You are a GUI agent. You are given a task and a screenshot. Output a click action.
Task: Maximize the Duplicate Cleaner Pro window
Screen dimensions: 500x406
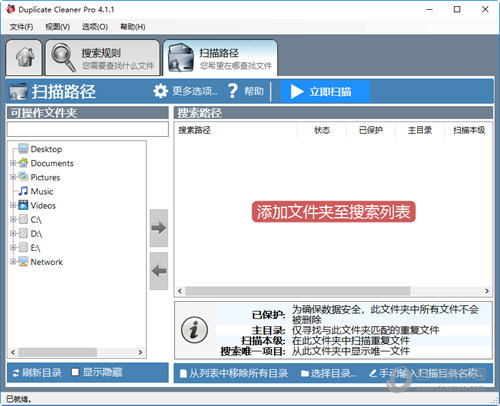457,9
